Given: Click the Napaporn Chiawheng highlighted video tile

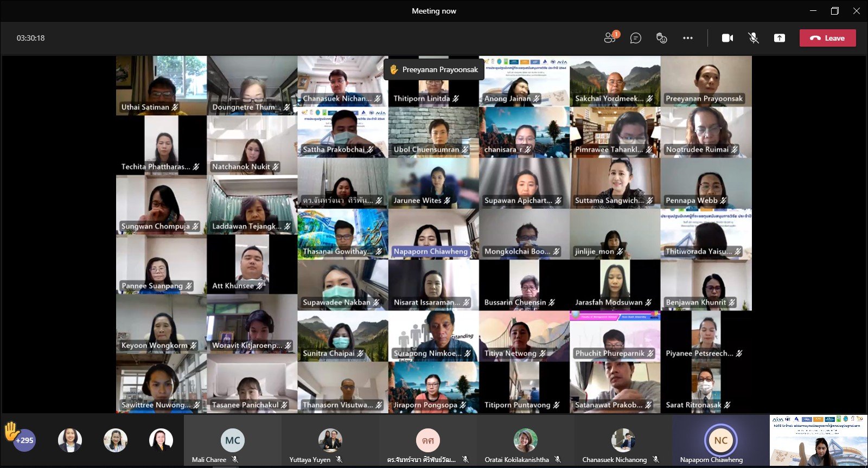Looking at the screenshot, I should click(x=433, y=234).
